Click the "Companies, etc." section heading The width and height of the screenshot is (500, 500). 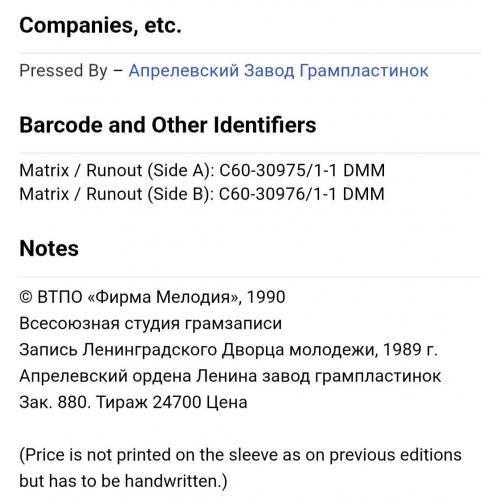100,25
